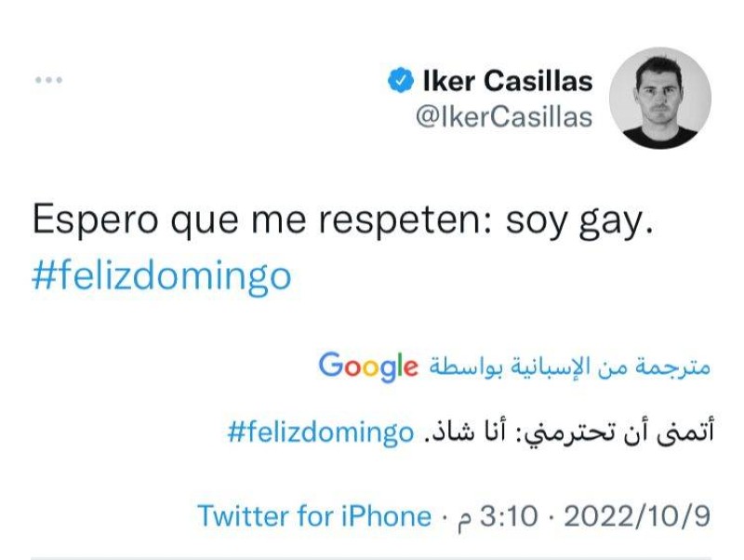Click the Google logo

pyautogui.click(x=368, y=366)
